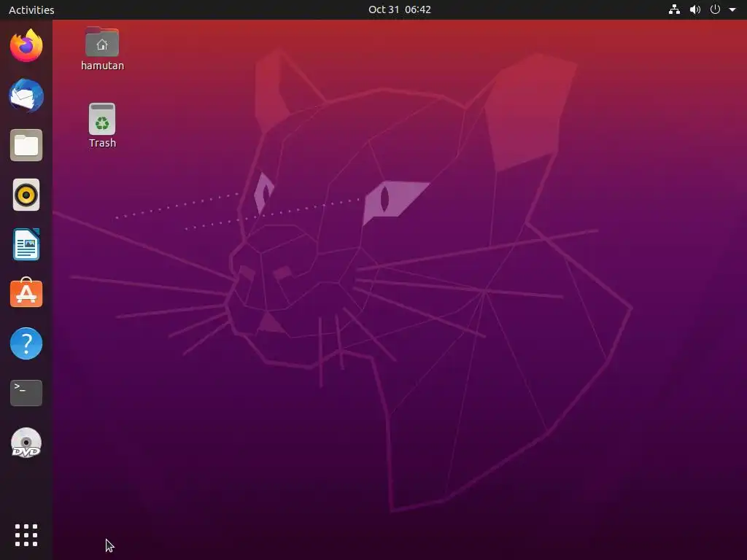Launch Ubuntu Software store
Image resolution: width=747 pixels, height=560 pixels.
pyautogui.click(x=26, y=293)
